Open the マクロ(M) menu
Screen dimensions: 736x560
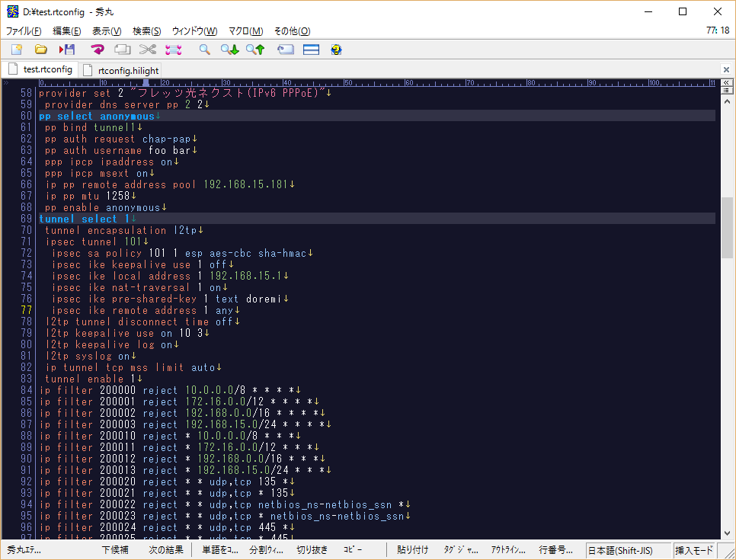point(245,31)
